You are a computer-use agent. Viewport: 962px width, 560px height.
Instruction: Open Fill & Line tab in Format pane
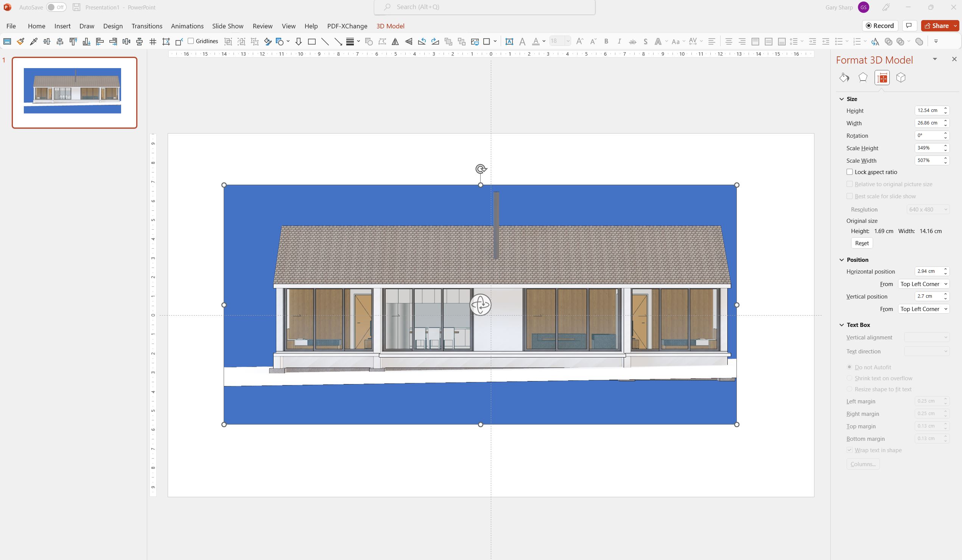pyautogui.click(x=844, y=78)
